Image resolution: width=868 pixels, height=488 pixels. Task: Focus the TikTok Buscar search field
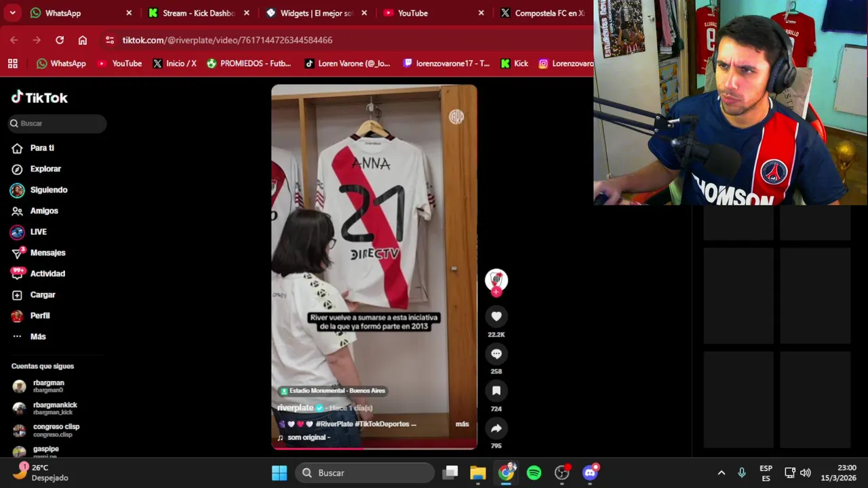click(58, 123)
